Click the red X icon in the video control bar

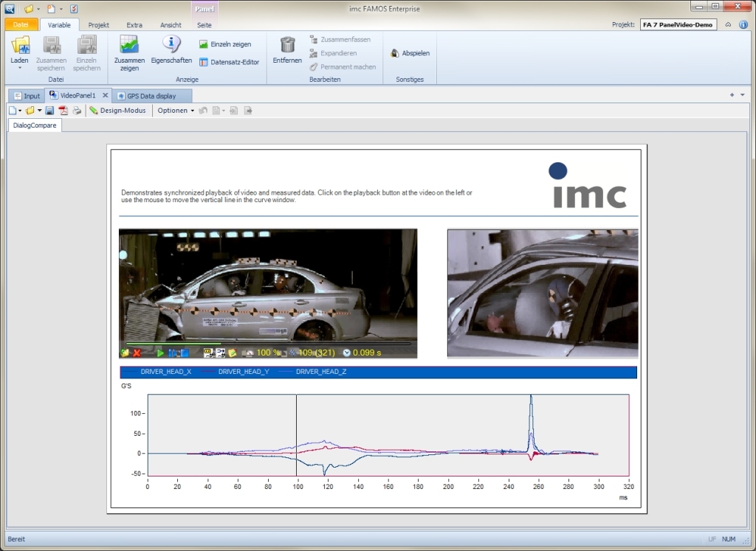[137, 353]
